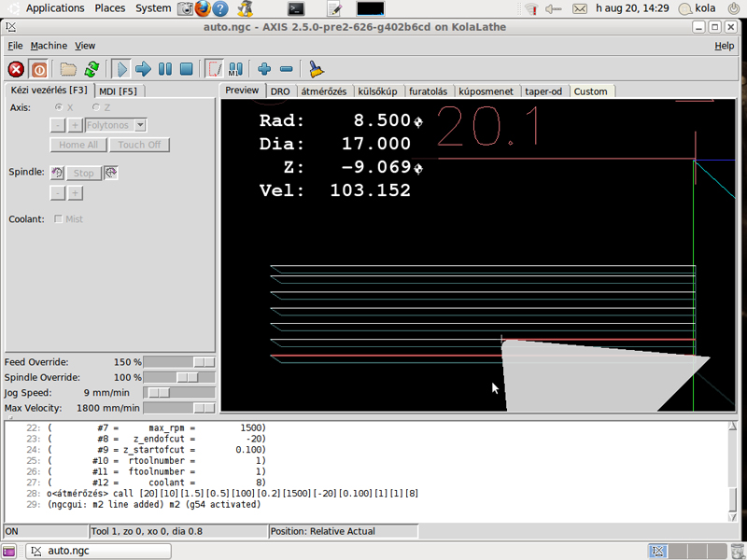
Task: Toggle the skip lines with slash icon
Action: (214, 69)
